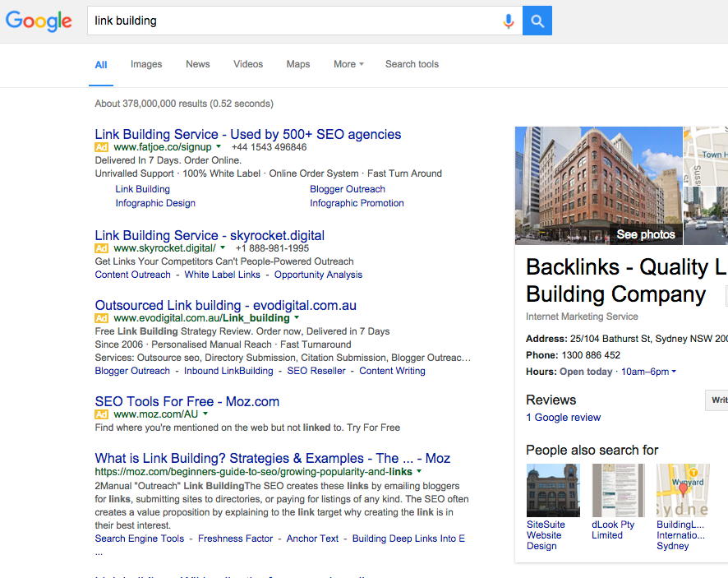Open dLook Pty Limited thumbnail

tap(618, 490)
